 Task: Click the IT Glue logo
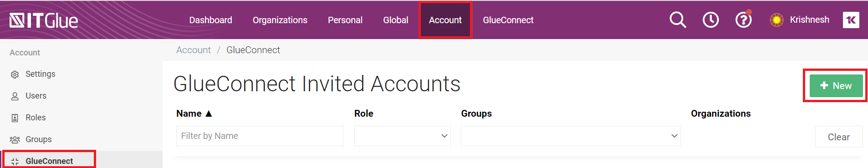[44, 20]
